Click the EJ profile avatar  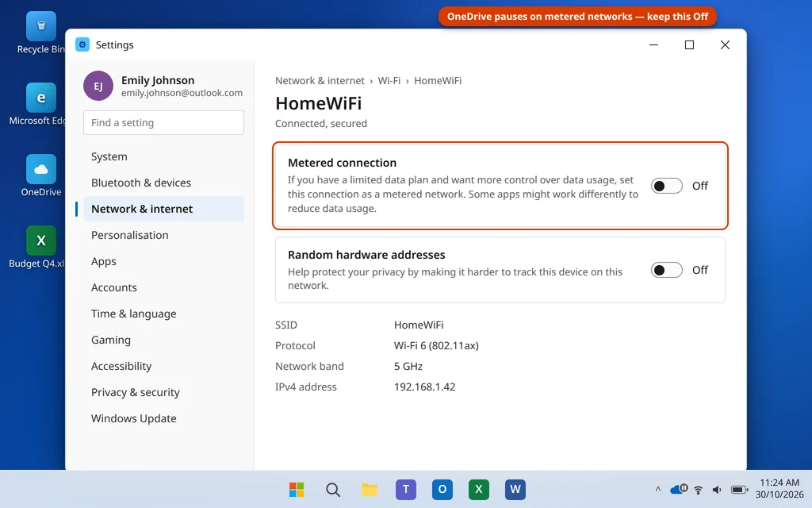98,86
